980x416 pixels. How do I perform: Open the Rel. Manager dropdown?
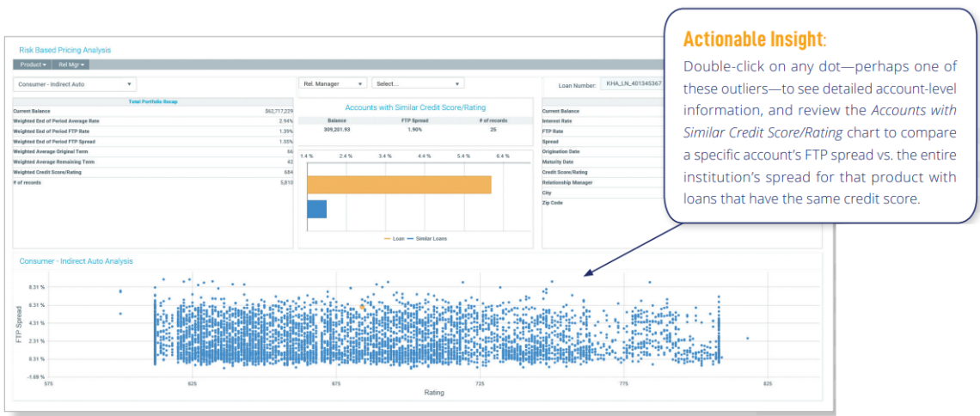click(x=333, y=83)
